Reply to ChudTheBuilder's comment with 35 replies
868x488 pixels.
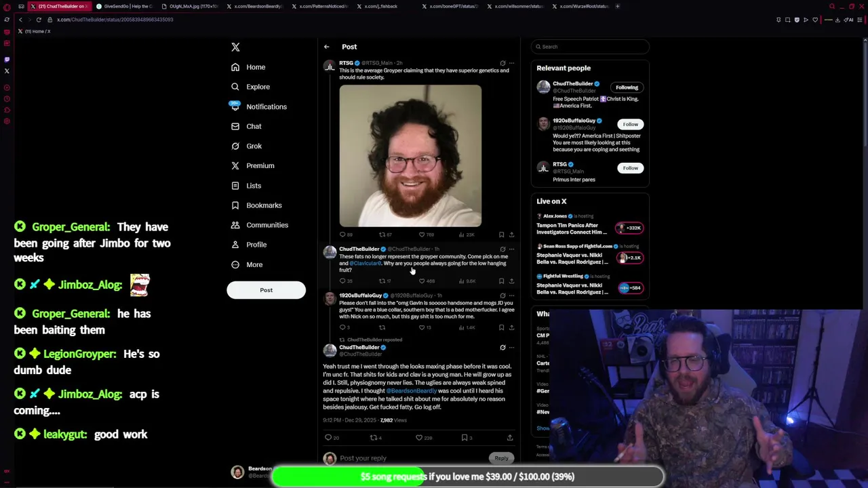346,281
